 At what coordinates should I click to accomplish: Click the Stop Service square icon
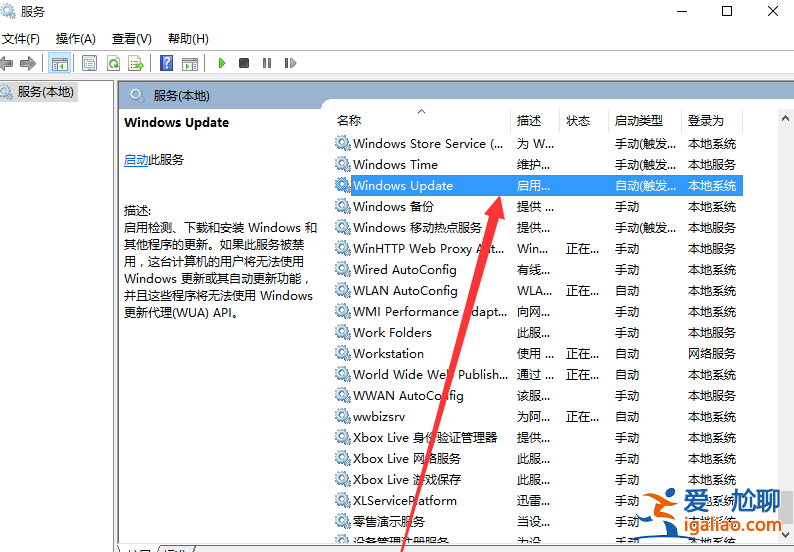244,63
